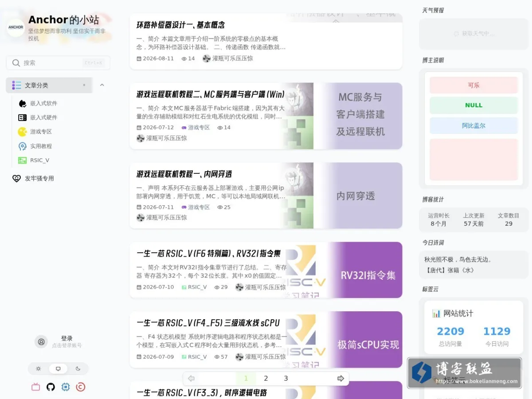Click calendar icon beside date 2026-08-11
Screen dimensions: 532x399
click(x=139, y=59)
